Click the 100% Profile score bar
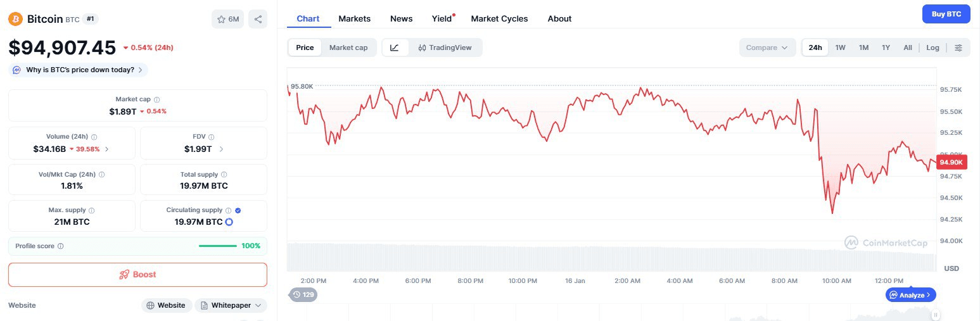The image size is (980, 321). 217,246
